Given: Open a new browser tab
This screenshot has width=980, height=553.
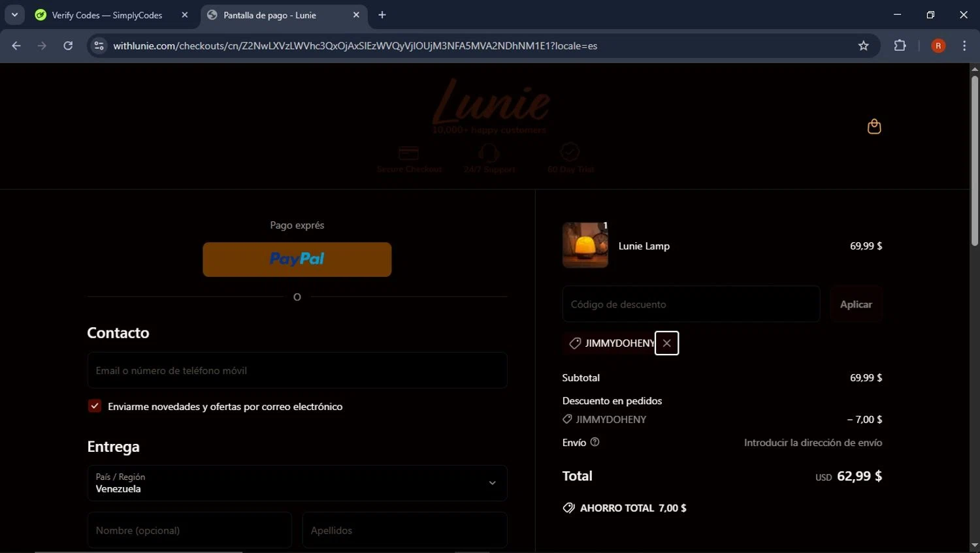Looking at the screenshot, I should pos(382,15).
